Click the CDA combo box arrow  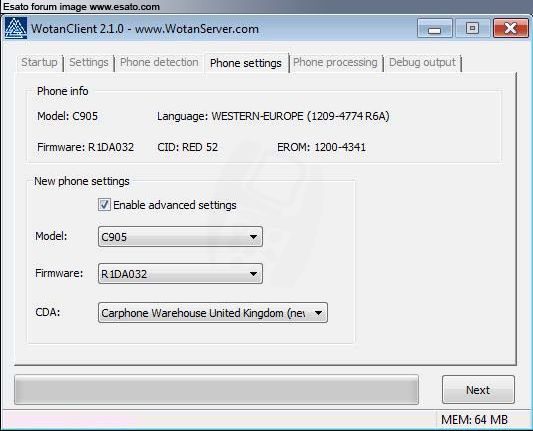tap(318, 313)
